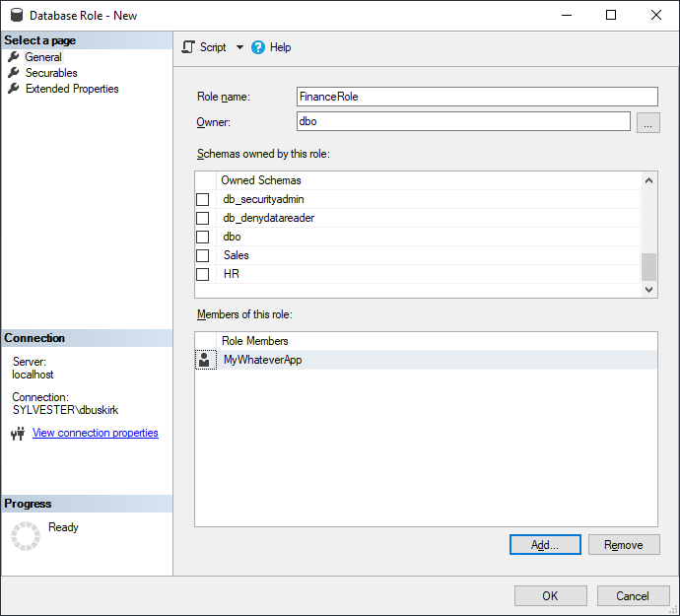
Task: Open View connection properties link
Action: (x=95, y=433)
